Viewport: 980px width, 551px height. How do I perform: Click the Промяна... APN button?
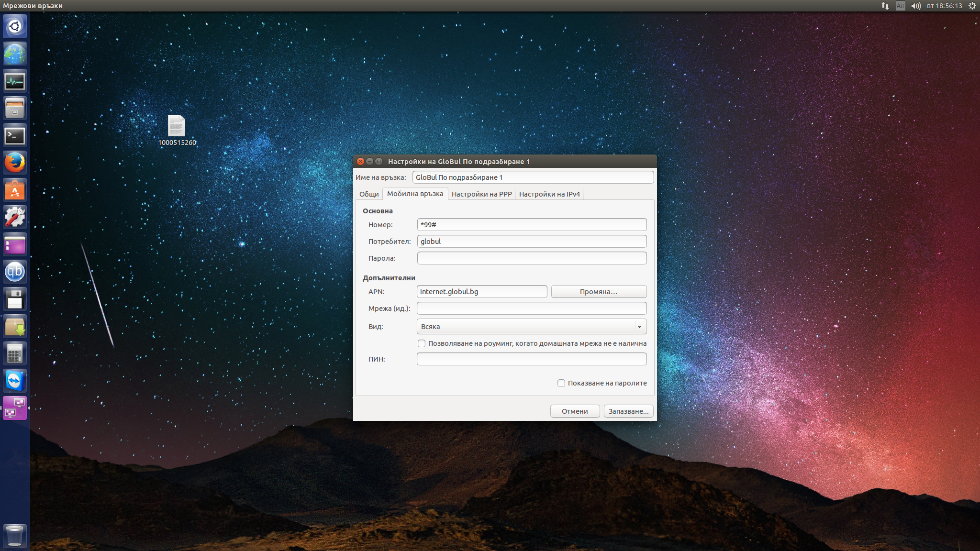[x=599, y=292]
